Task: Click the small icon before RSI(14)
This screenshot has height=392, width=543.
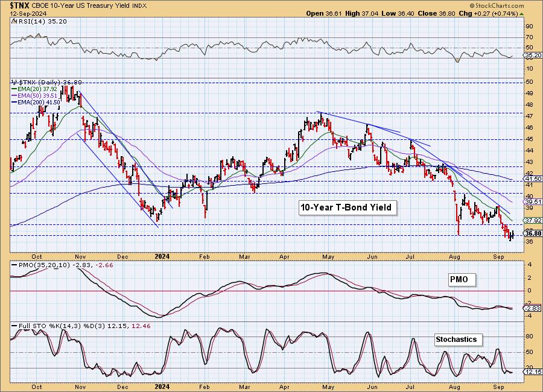Action: tap(14, 22)
